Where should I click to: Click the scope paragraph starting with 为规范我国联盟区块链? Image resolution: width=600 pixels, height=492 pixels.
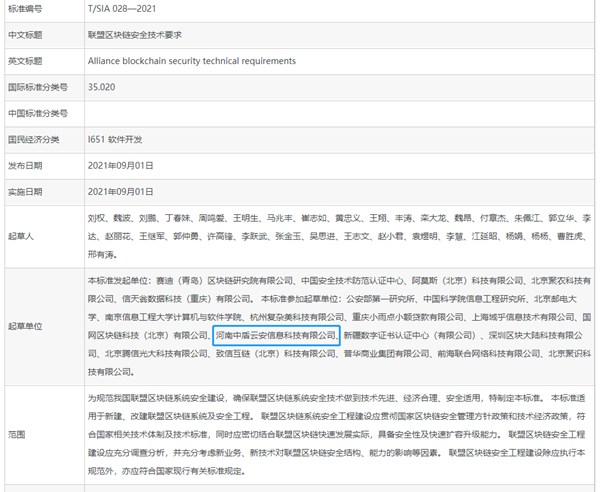pyautogui.click(x=340, y=435)
